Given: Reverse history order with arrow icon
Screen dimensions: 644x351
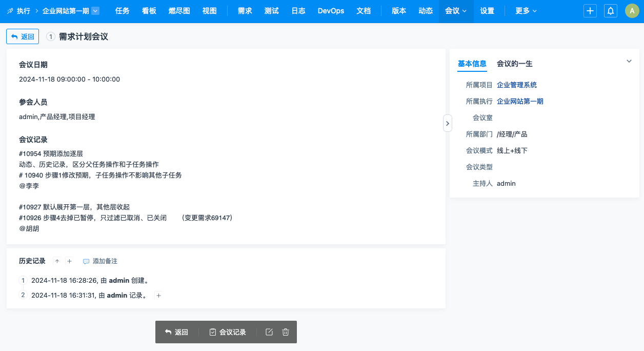Looking at the screenshot, I should [x=57, y=261].
